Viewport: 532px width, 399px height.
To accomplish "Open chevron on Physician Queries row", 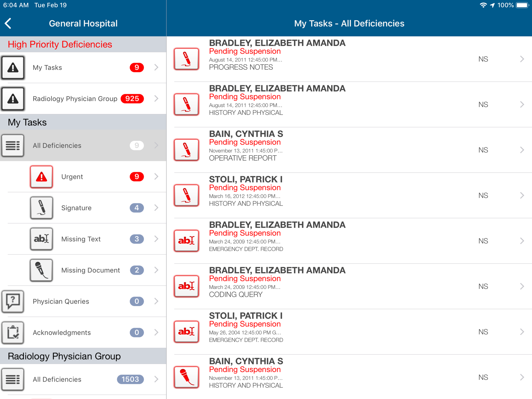I will click(x=156, y=301).
